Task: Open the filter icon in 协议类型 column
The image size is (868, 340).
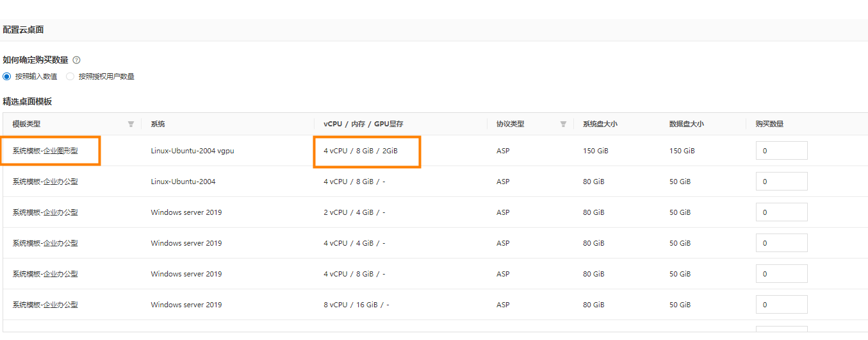Action: point(563,124)
